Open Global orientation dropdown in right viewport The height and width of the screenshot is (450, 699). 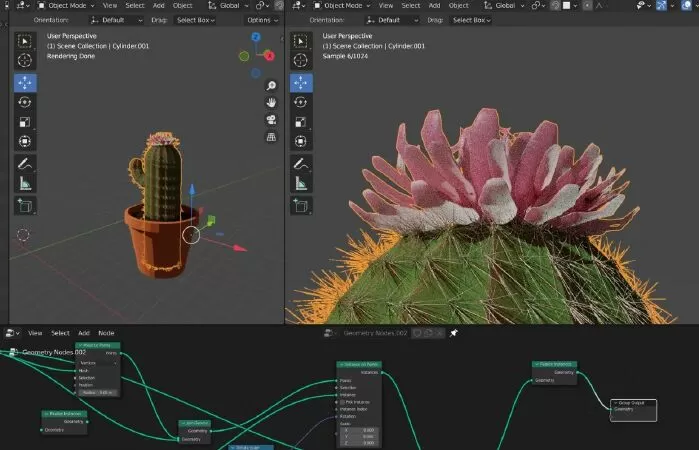point(504,6)
